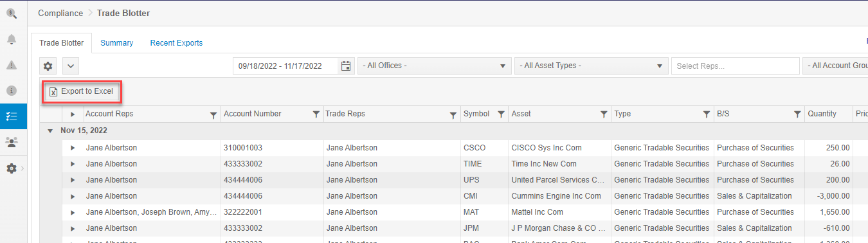Open the info icon in the sidebar
The image size is (868, 243).
click(x=12, y=91)
